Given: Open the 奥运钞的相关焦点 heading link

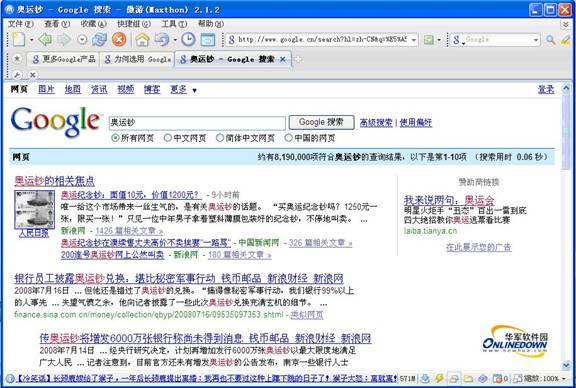Looking at the screenshot, I should (54, 181).
